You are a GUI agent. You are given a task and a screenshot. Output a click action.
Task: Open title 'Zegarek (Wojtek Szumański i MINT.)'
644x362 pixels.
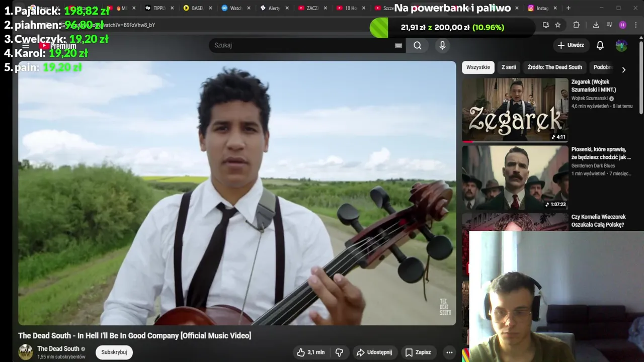[x=594, y=86]
